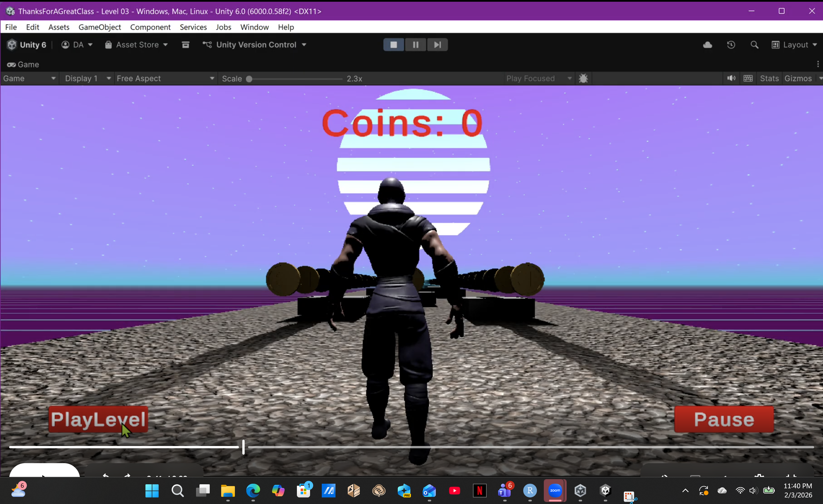Click the red in-game Pause button

click(724, 419)
